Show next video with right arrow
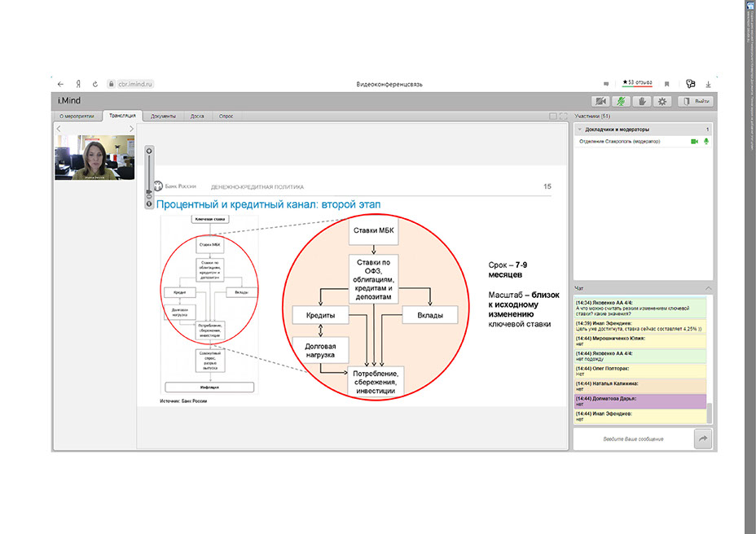 click(131, 129)
